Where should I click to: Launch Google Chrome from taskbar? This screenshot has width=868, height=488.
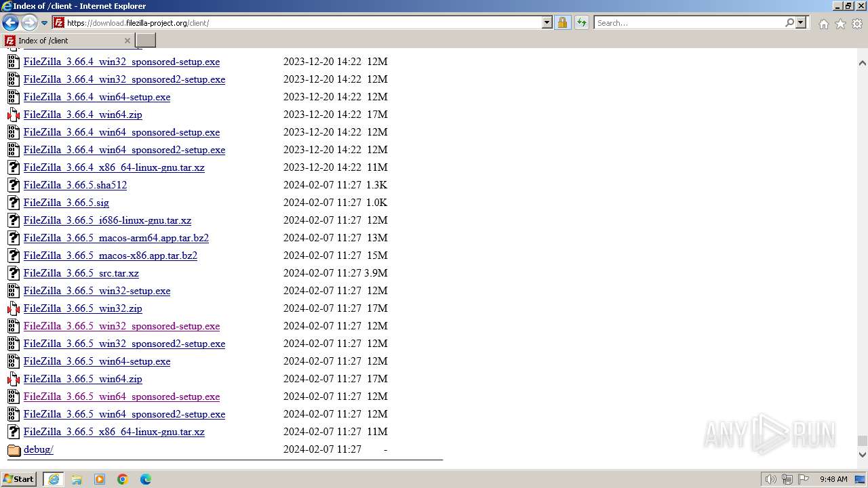[x=123, y=479]
